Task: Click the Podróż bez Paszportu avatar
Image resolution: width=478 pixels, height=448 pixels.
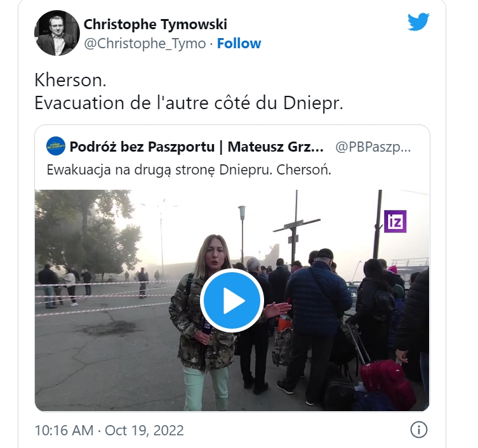Action: coord(56,146)
